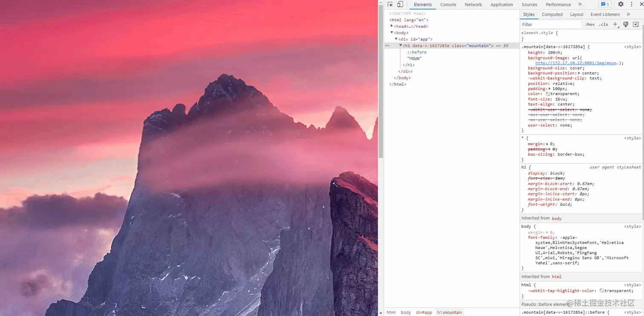Open tap-highlight-color transparent swatch

pos(601,291)
